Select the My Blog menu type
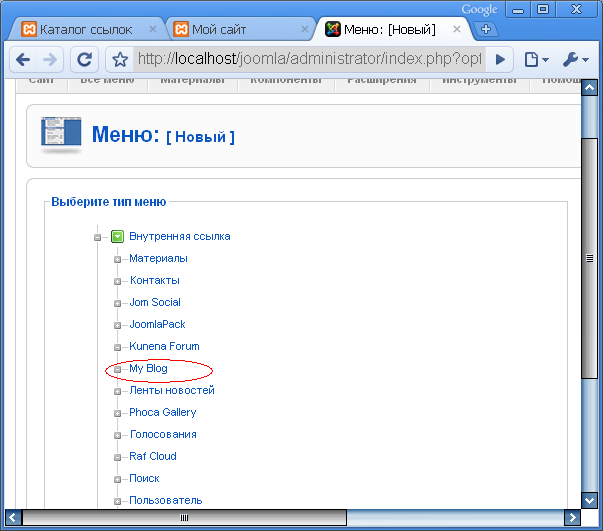Screen dimensions: 603x531 click(x=148, y=368)
